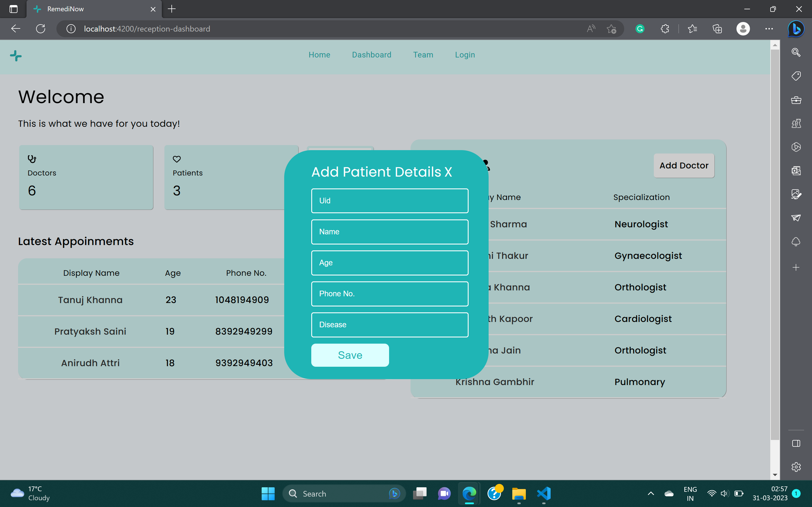Open the Settings and more ellipsis menu
Image resolution: width=812 pixels, height=507 pixels.
click(x=769, y=29)
